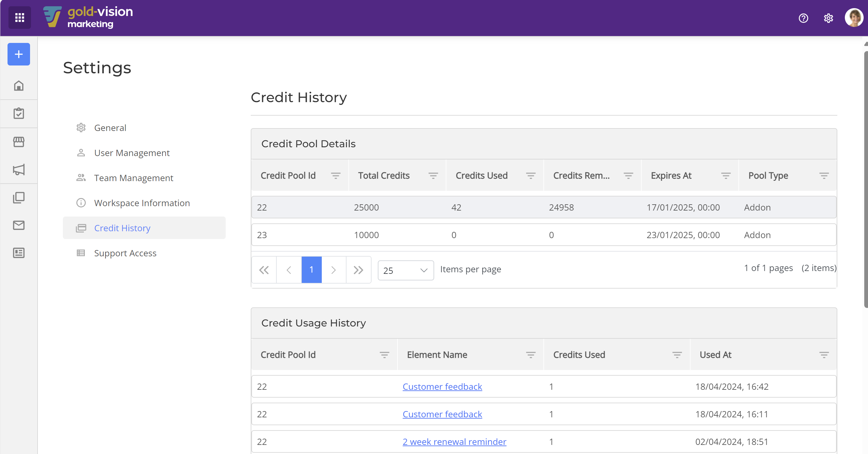Select the credit pool row with 10000 credits

click(x=544, y=235)
